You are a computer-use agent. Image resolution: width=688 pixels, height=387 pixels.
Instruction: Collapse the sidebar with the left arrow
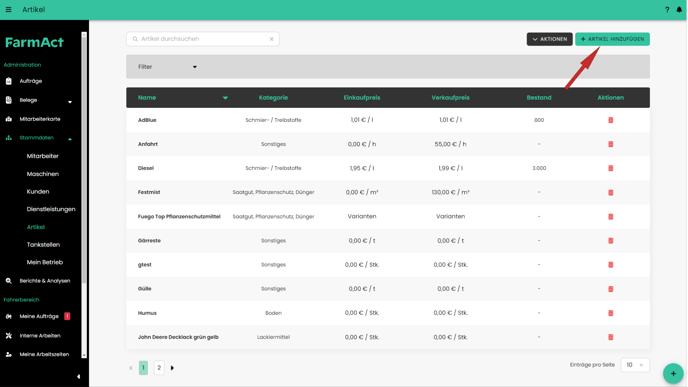(79, 376)
